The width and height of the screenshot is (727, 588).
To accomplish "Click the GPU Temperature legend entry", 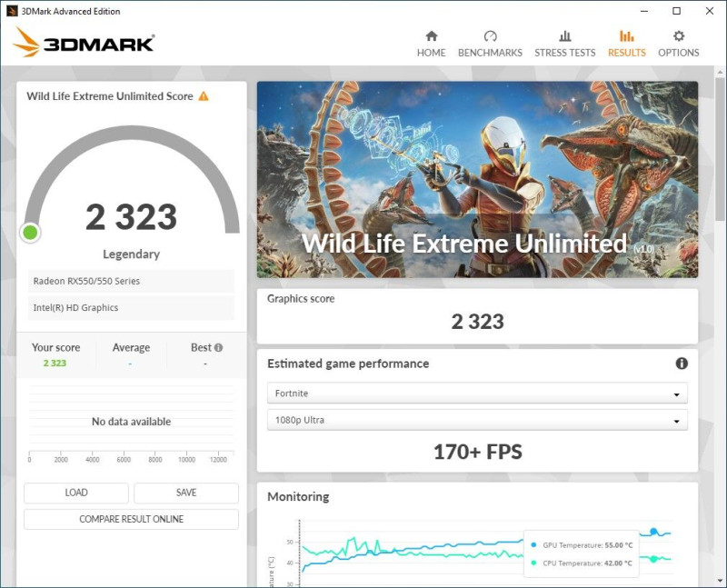I will [582, 545].
